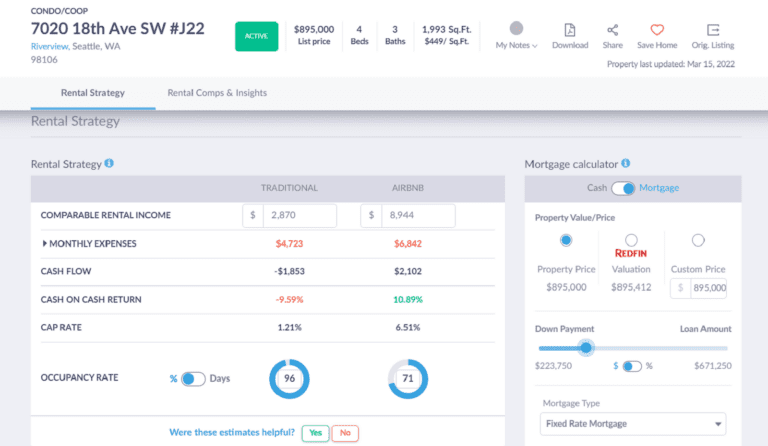Click info icon next to Mortgage calculator
This screenshot has height=446, width=768.
click(625, 163)
